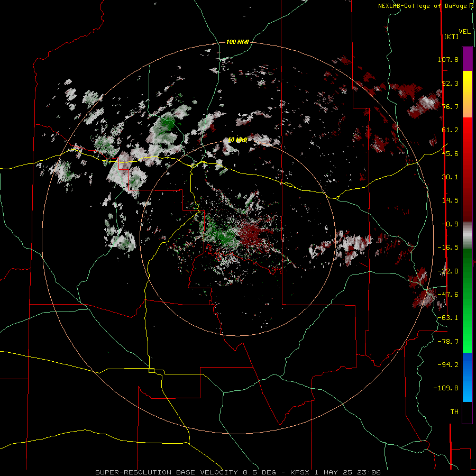
Task: Click the -16.5 velocity scale value
Action: click(448, 248)
